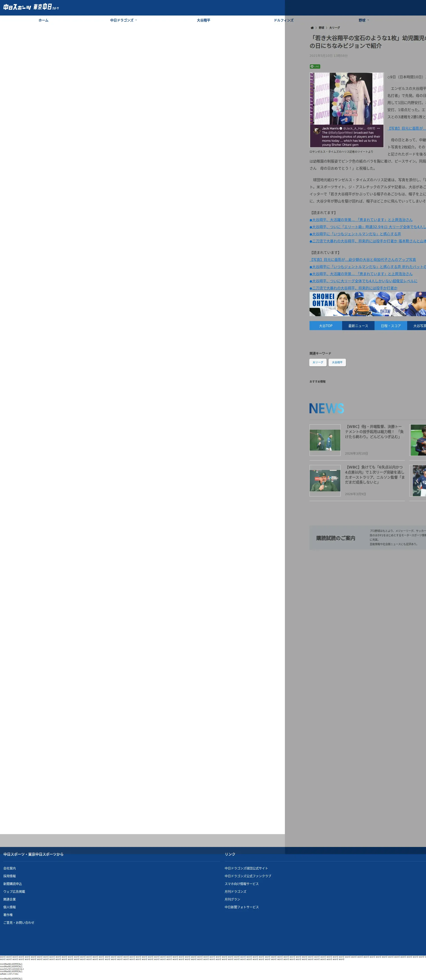The image size is (426, 980).
Task: Click the home icon in breadcrumb
Action: (312, 28)
